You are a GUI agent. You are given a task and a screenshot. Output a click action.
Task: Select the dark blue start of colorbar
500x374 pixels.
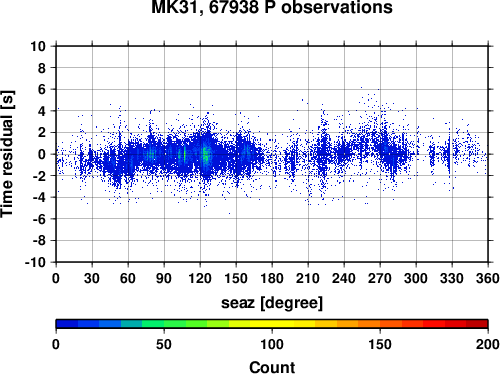pyautogui.click(x=67, y=324)
